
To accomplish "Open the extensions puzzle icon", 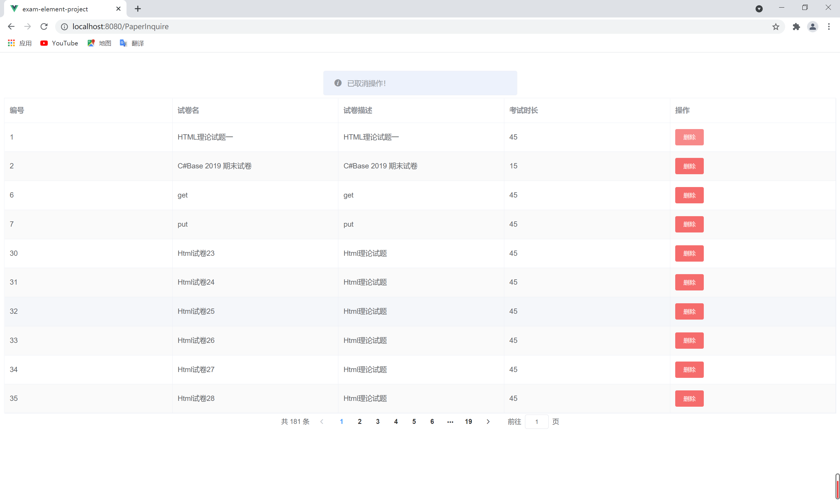I will pyautogui.click(x=796, y=27).
